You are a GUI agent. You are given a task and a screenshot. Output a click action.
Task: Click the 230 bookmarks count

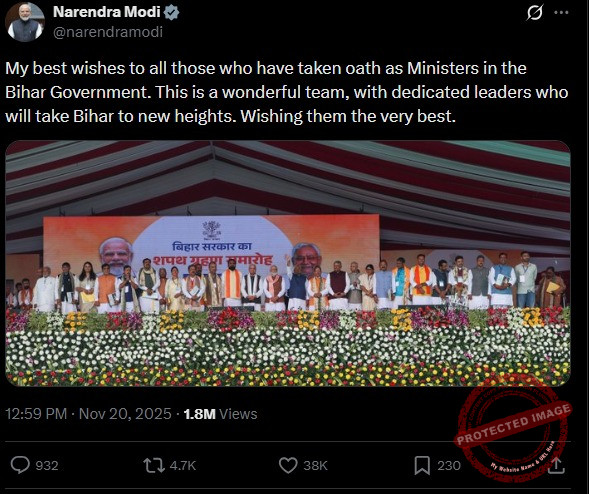tap(449, 466)
